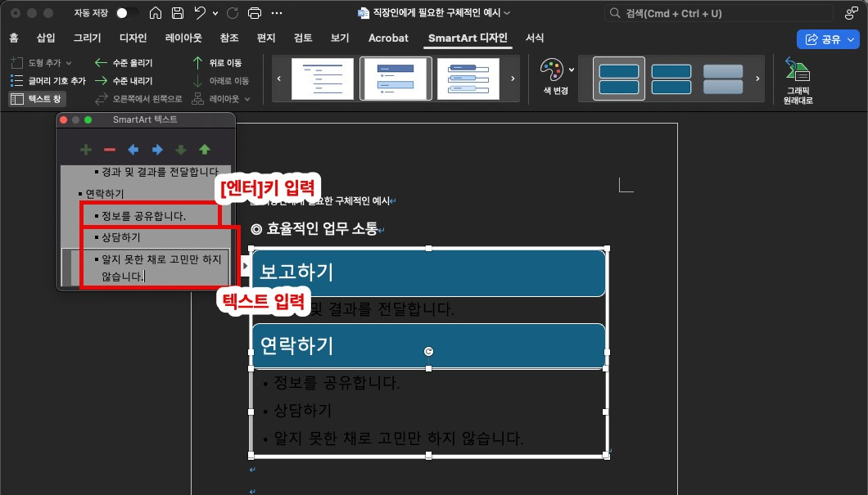868x495 pixels.
Task: Click the Print icon
Action: (255, 13)
